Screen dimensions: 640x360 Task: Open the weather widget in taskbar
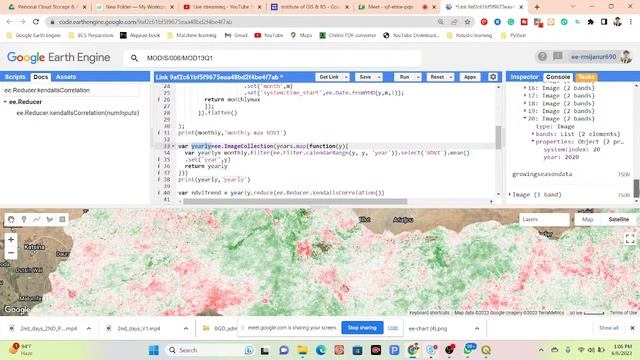21,350
